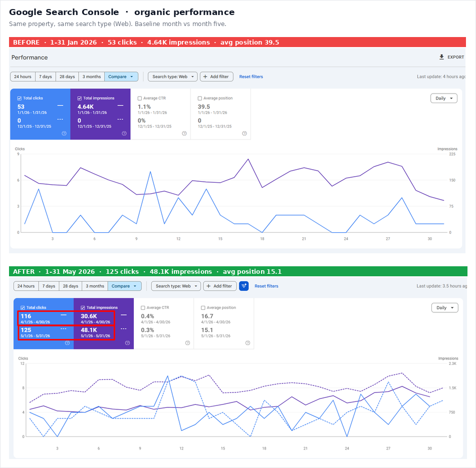Open Search type: Web dropdown in Before panel
Viewport: 476px width, 468px height.
point(173,77)
